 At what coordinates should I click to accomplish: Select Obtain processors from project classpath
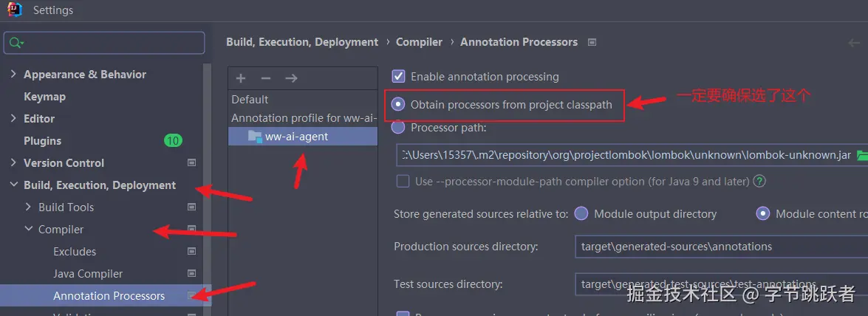click(399, 104)
